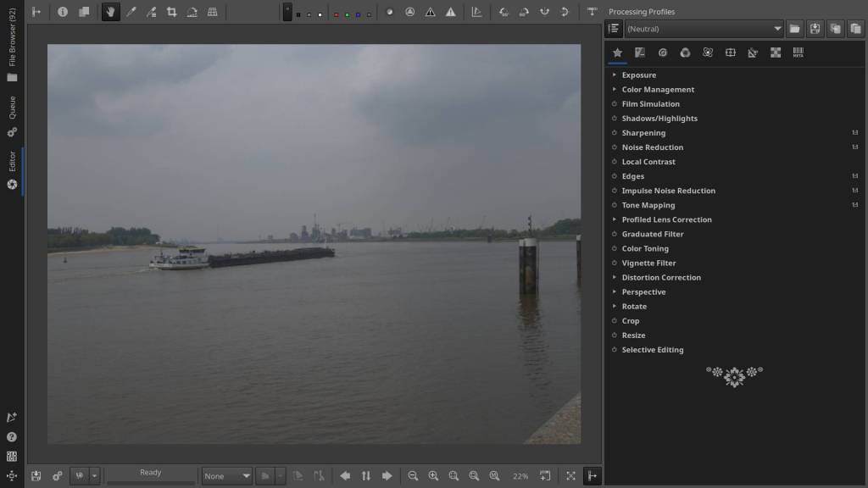
Task: Load a processing profile from file
Action: pos(794,29)
